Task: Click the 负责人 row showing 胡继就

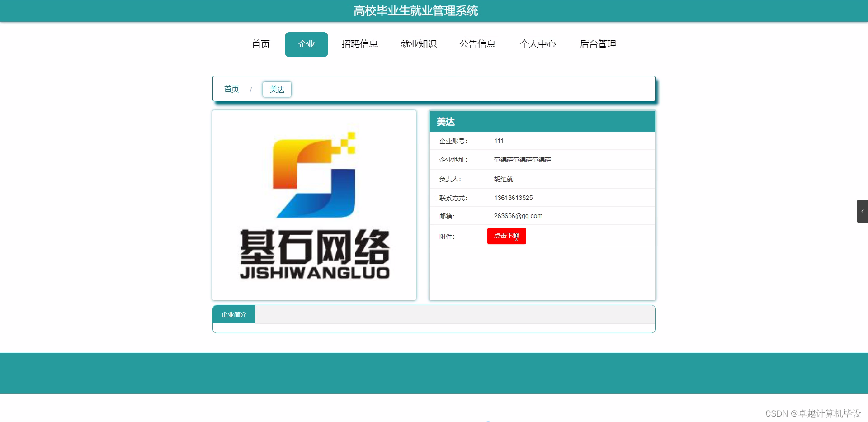Action: (x=503, y=179)
